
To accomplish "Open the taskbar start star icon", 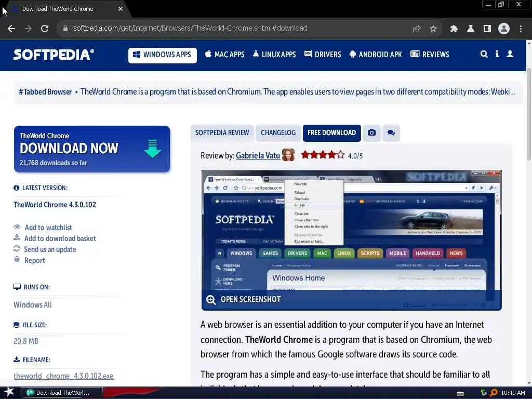I will [9, 392].
